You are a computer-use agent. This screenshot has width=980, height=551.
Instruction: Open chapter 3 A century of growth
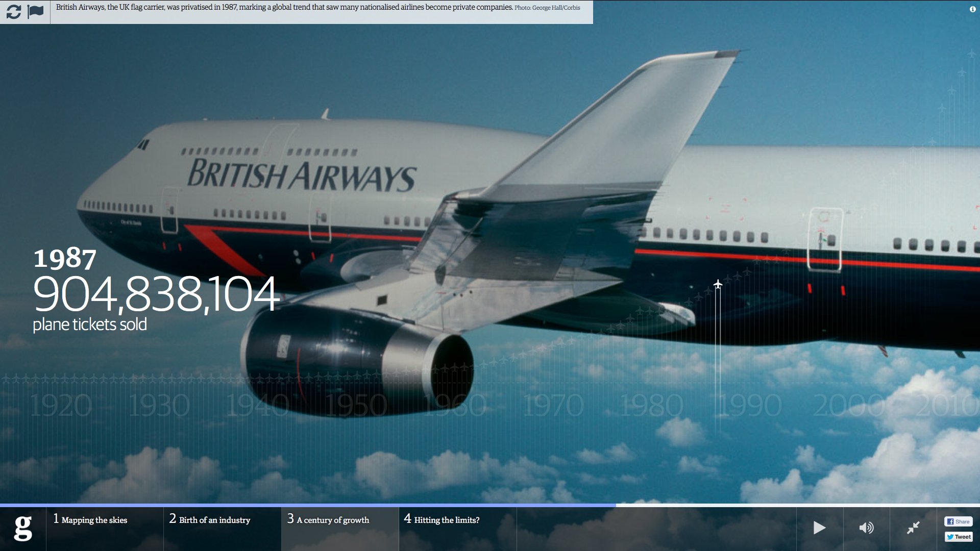click(x=340, y=529)
